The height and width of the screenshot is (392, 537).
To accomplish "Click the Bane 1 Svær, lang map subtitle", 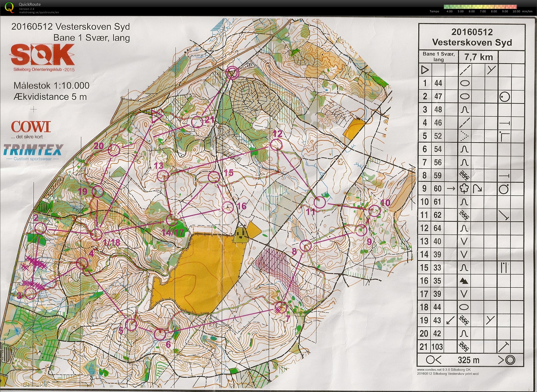I will (92, 38).
